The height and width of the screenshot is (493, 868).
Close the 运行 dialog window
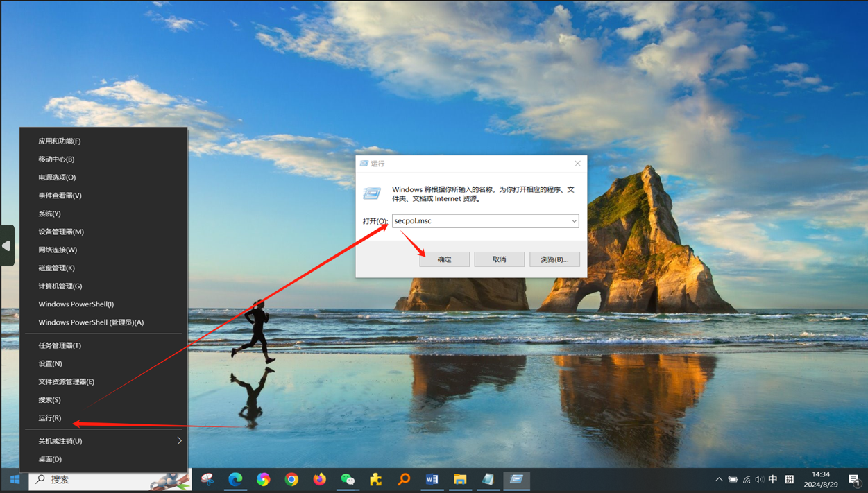click(x=577, y=164)
